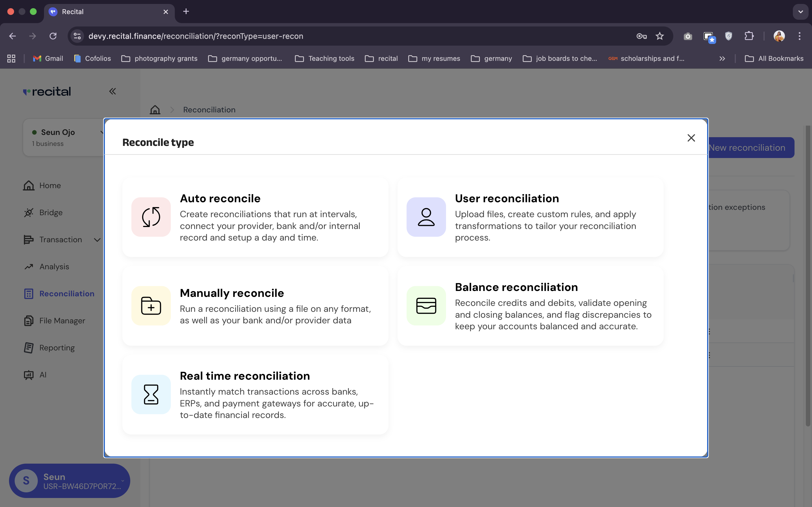
Task: Select the Balance reconciliation card icon
Action: click(x=426, y=306)
